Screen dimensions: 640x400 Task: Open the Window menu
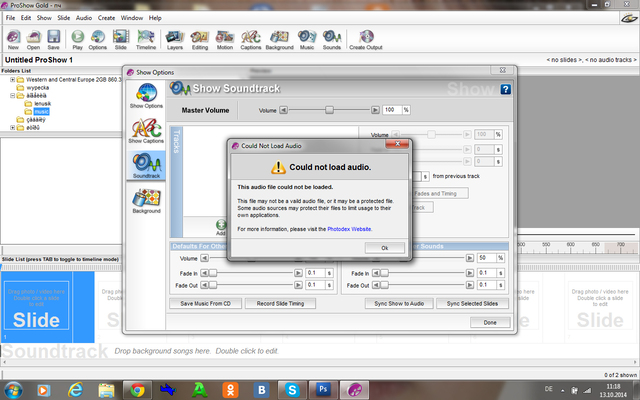point(131,18)
